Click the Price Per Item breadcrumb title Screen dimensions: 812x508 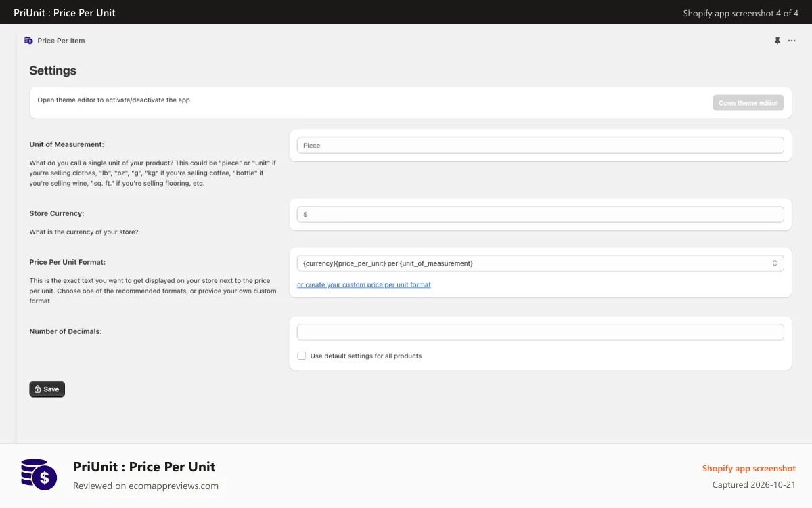(61, 41)
